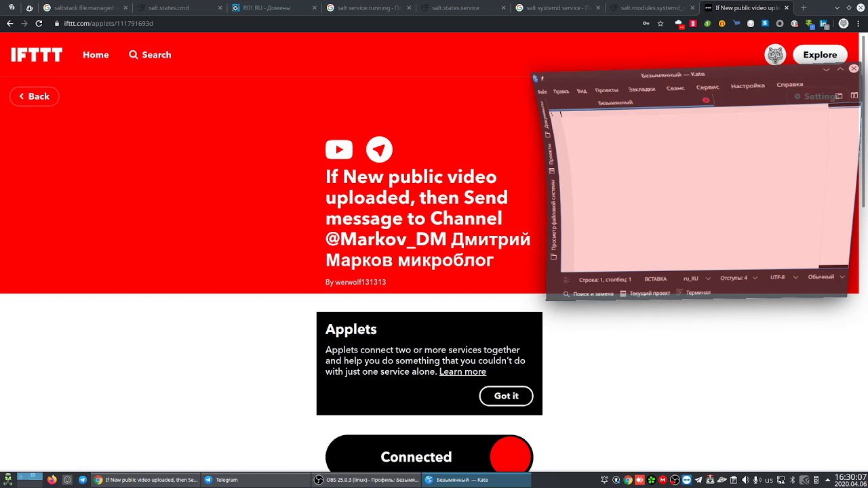
Task: Close the Безымянный document tab in Kate
Action: coord(706,100)
